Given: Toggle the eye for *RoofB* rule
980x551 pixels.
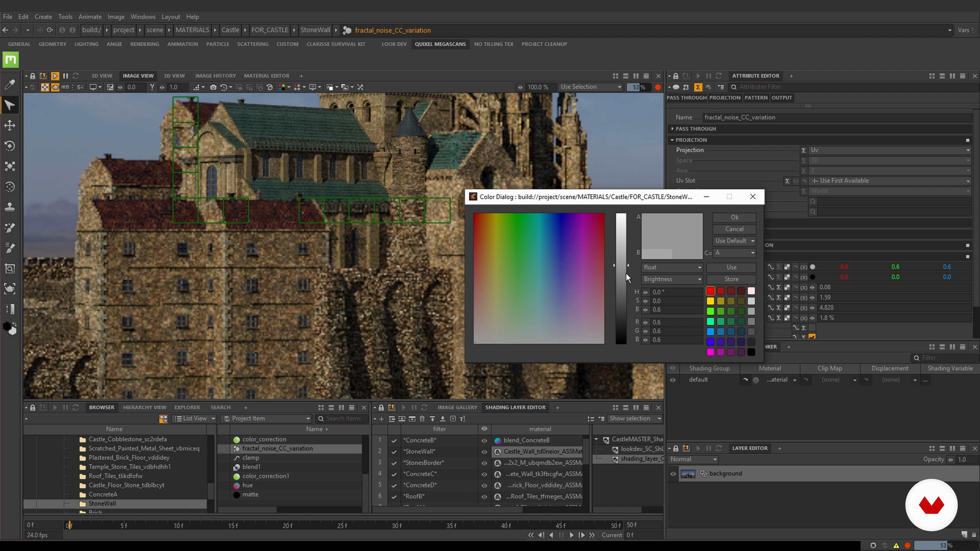Looking at the screenshot, I should click(484, 497).
